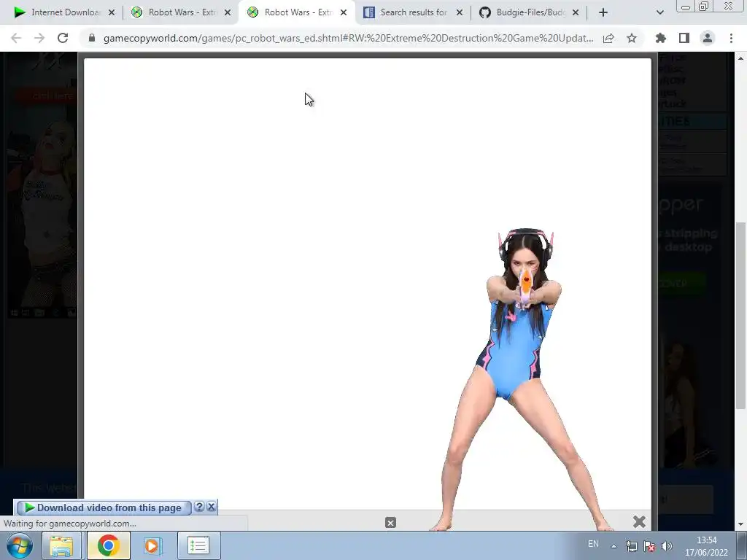Minimize the Chrome window

coord(686,6)
